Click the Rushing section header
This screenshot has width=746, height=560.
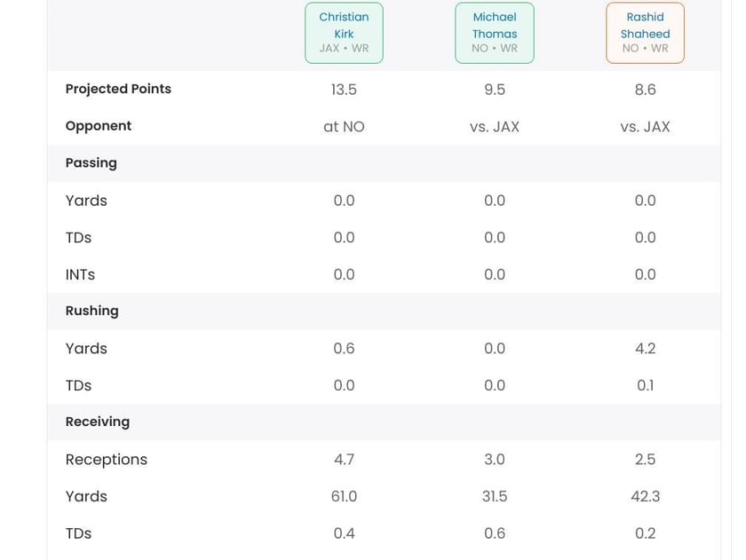(x=92, y=311)
